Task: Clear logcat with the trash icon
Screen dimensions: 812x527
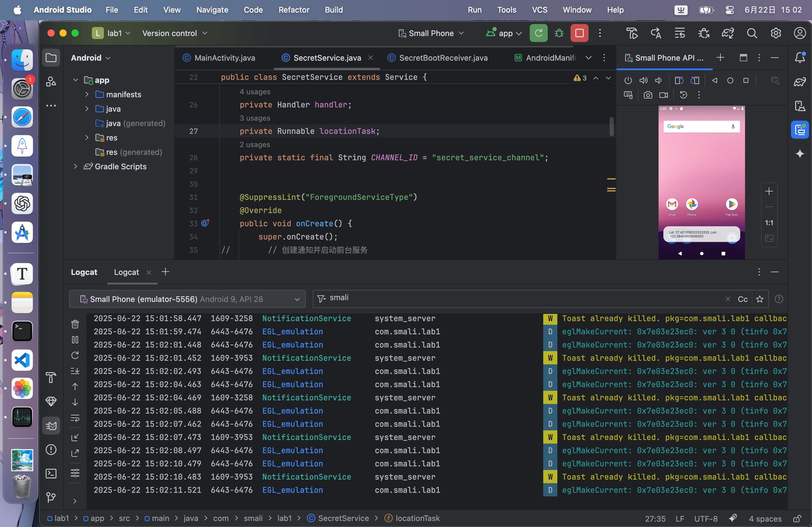Action: click(75, 324)
